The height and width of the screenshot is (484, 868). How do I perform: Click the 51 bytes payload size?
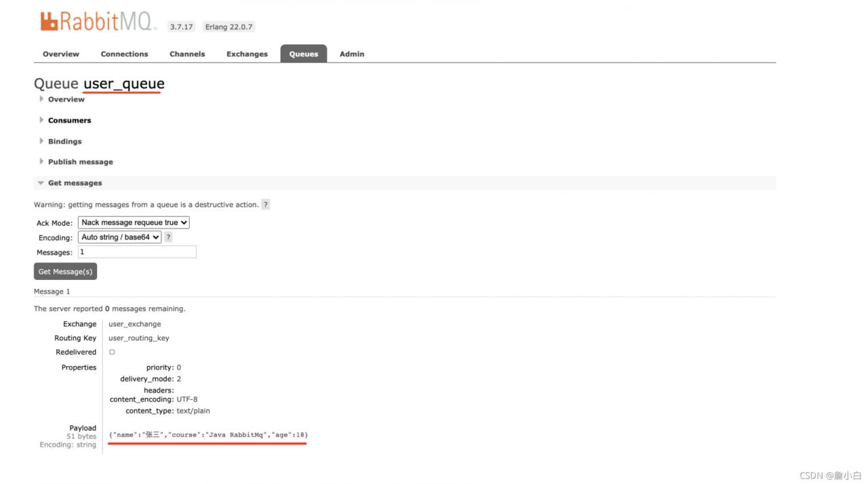(x=81, y=437)
